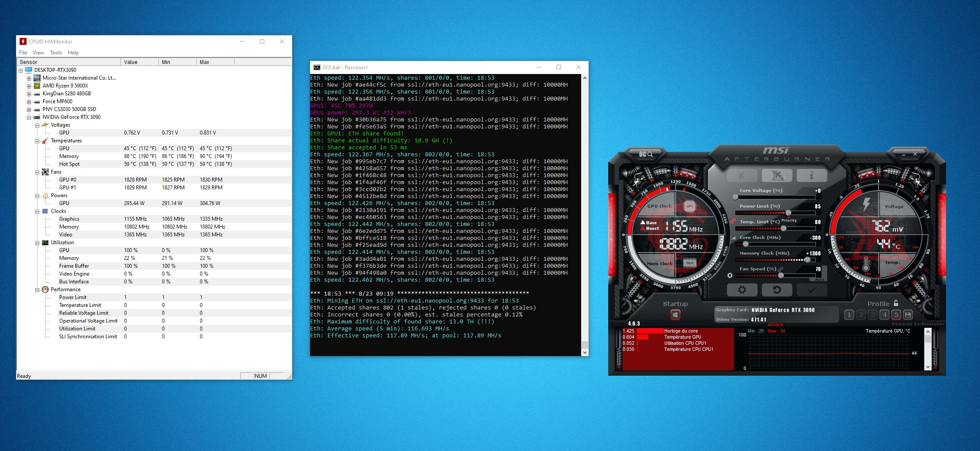Toggle Afterburner Startup with Windows button
The height and width of the screenshot is (451, 980).
675,314
